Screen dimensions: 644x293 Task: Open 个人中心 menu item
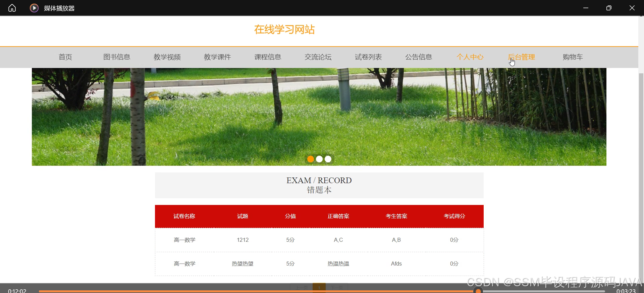(470, 57)
